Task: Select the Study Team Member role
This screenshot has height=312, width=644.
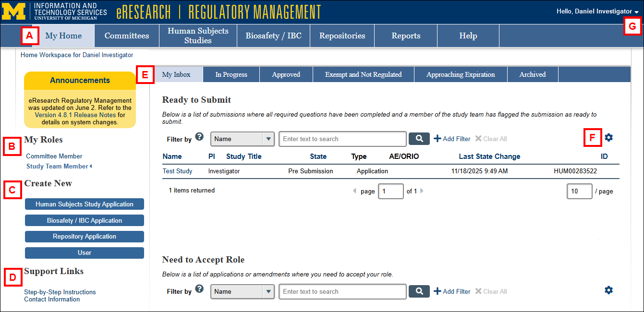Action: (57, 166)
